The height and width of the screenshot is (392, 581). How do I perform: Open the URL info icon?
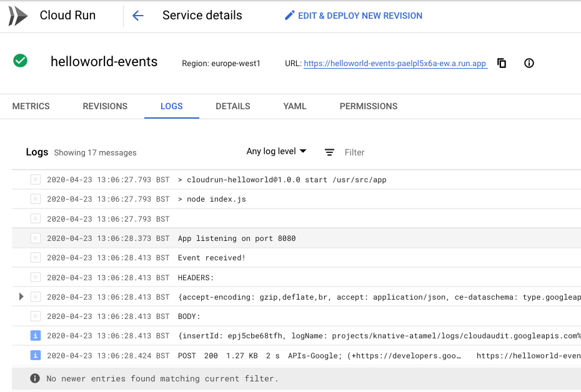click(x=529, y=63)
